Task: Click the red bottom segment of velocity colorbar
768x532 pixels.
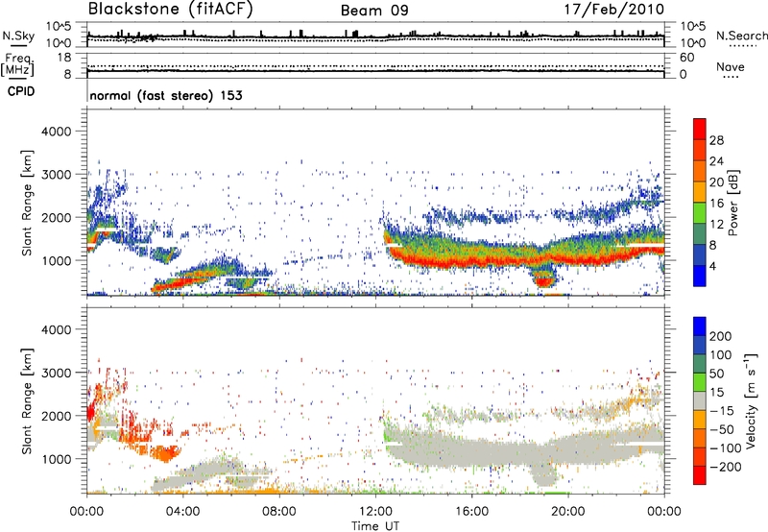Action: pyautogui.click(x=700, y=475)
